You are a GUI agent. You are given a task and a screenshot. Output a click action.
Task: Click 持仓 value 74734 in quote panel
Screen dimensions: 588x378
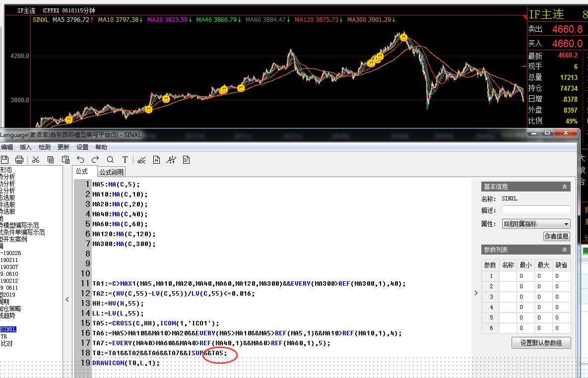[569, 88]
